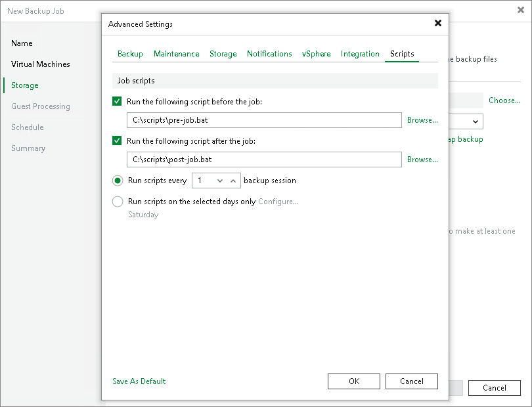Select Run scripts on selected days only
The height and width of the screenshot is (407, 532).
(x=118, y=202)
